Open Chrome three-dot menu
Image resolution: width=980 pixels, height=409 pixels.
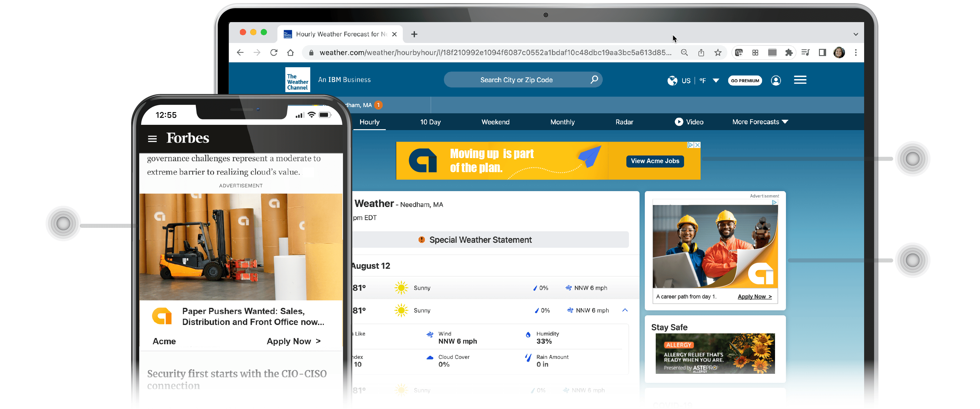[856, 53]
